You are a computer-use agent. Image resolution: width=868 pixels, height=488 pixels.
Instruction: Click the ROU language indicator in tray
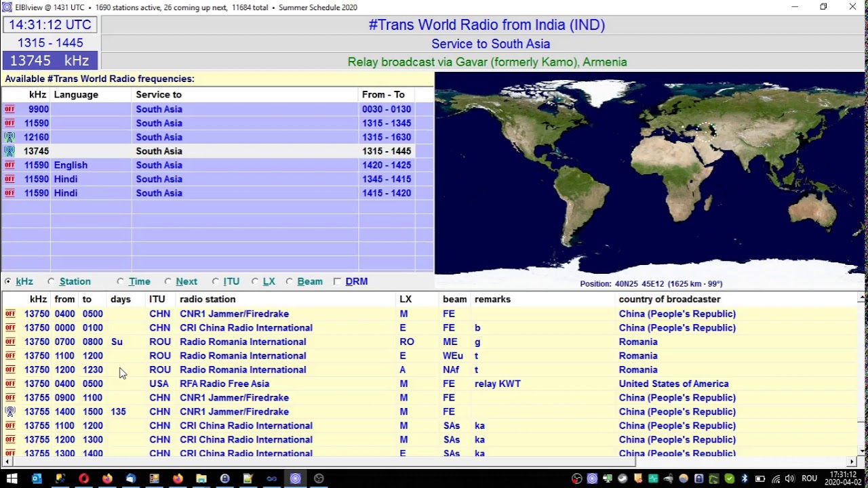click(x=809, y=479)
